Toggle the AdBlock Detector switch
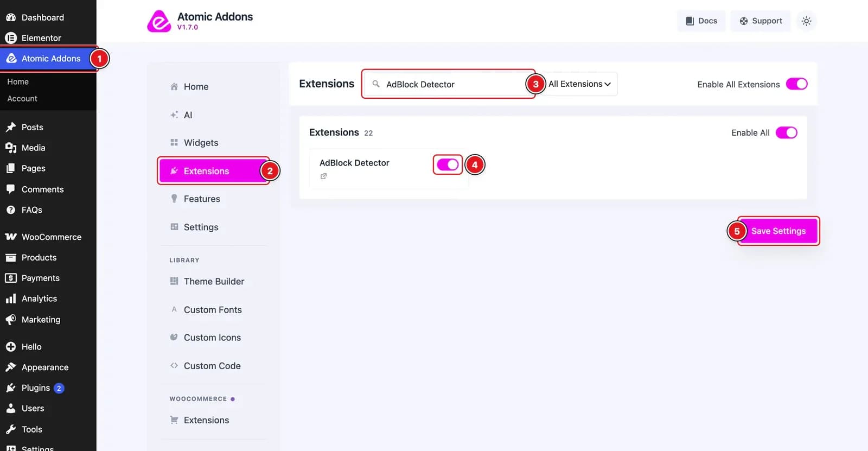Viewport: 868px width, 451px height. (x=448, y=164)
